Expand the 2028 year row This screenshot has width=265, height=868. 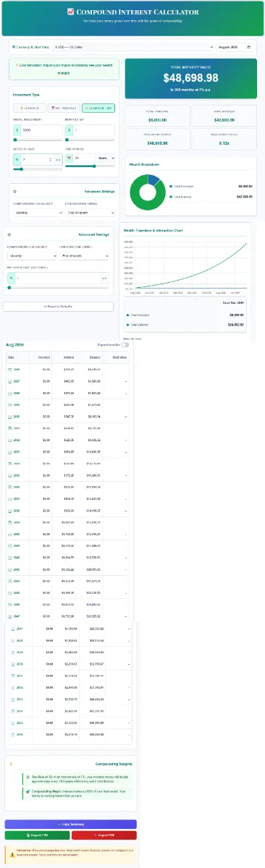click(x=10, y=393)
